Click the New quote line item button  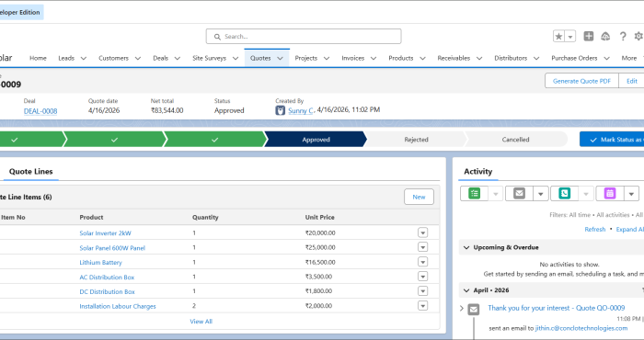tap(419, 197)
